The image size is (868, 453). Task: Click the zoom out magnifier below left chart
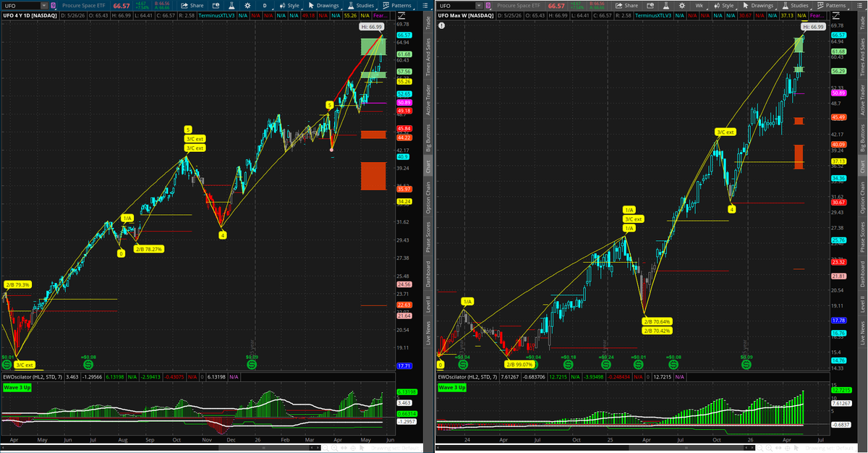[x=325, y=448]
